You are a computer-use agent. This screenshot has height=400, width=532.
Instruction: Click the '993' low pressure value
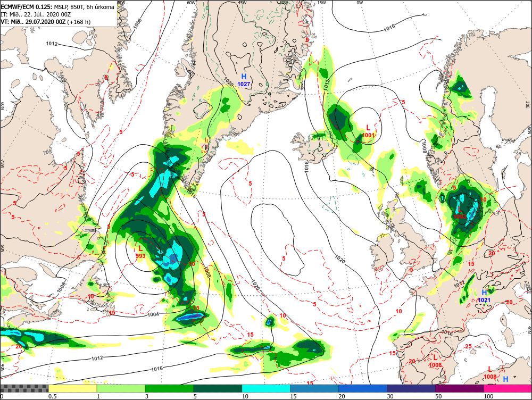pos(140,256)
